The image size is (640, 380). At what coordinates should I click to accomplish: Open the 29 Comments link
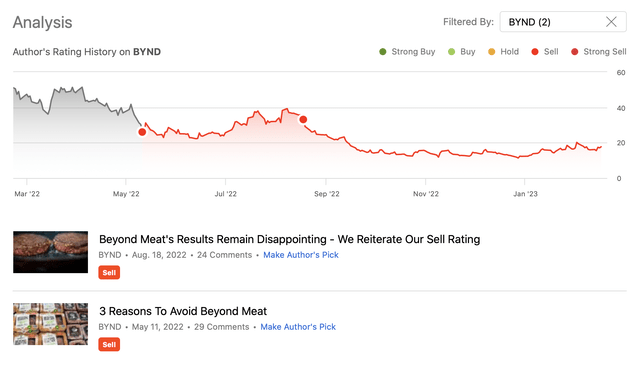[222, 327]
